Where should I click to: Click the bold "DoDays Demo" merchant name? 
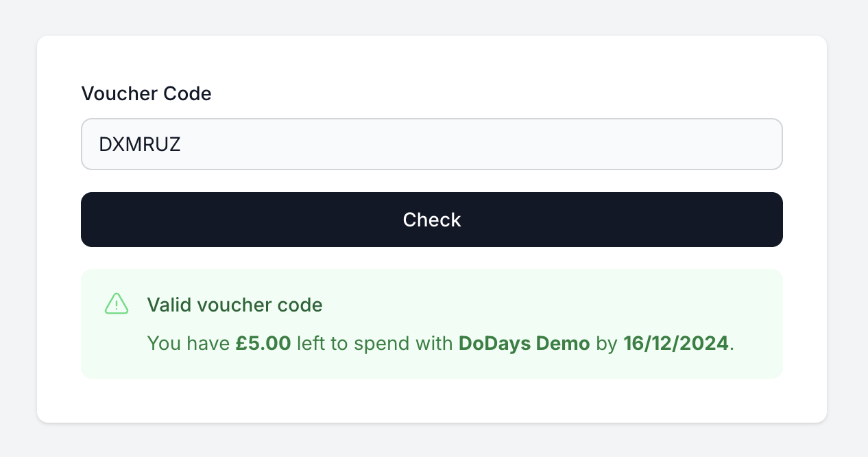click(524, 343)
